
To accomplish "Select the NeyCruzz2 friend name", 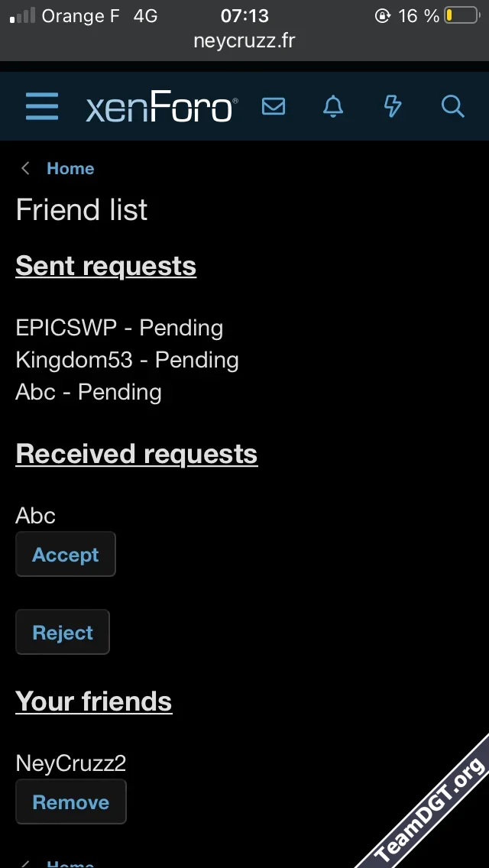I will pos(70,762).
